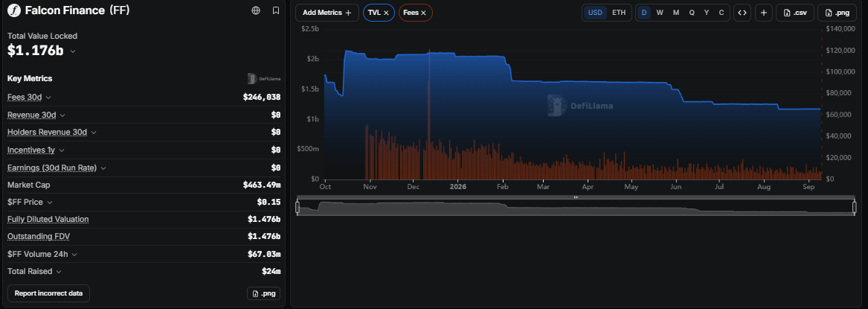Click the embed chart code icon

coord(742,13)
